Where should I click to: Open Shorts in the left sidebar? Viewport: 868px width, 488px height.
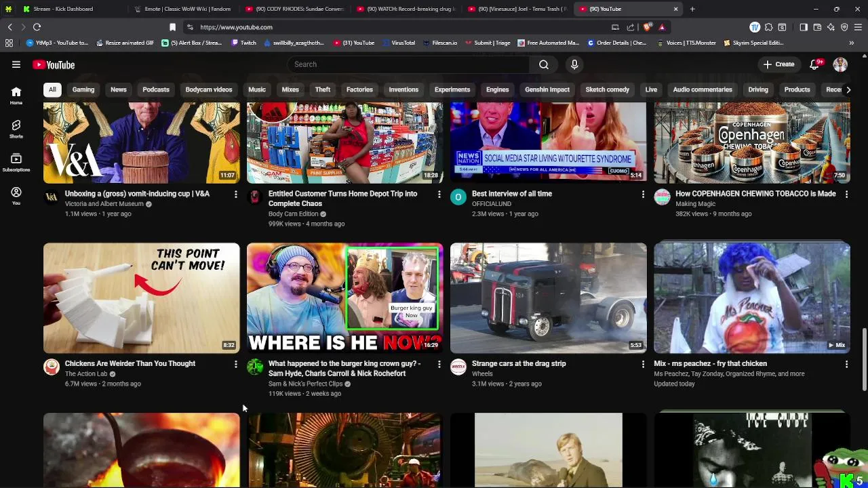pyautogui.click(x=16, y=129)
